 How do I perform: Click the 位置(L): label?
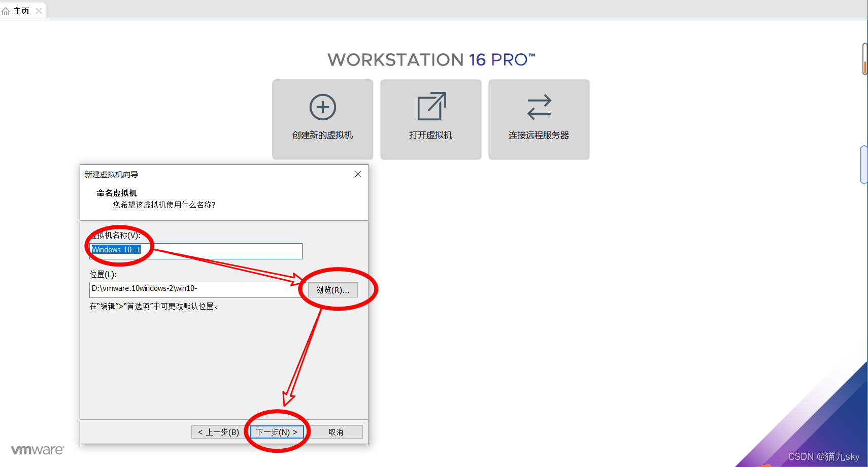[x=103, y=274]
